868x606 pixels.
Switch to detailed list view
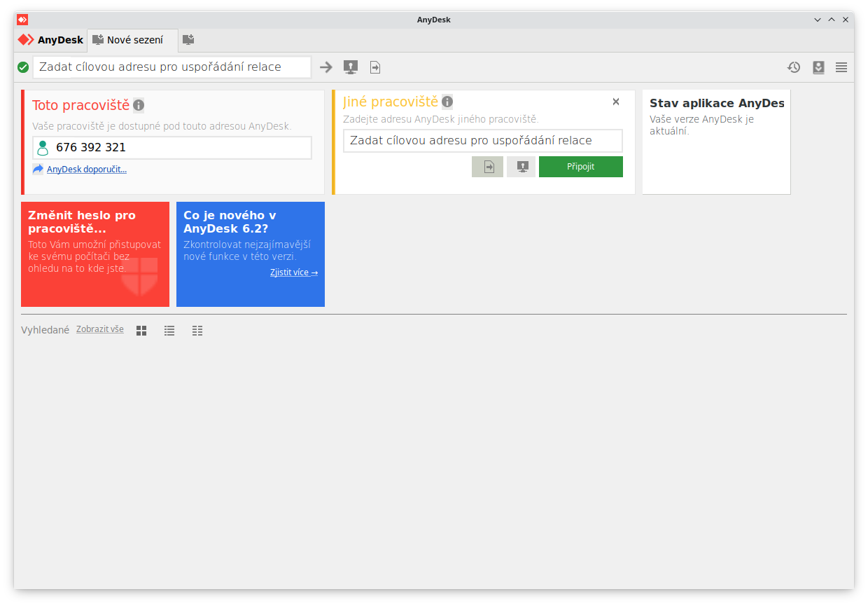pos(197,331)
